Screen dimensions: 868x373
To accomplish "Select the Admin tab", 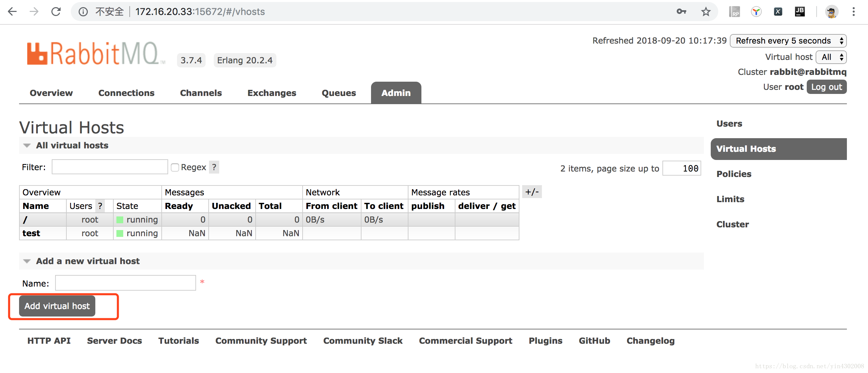I will 396,93.
